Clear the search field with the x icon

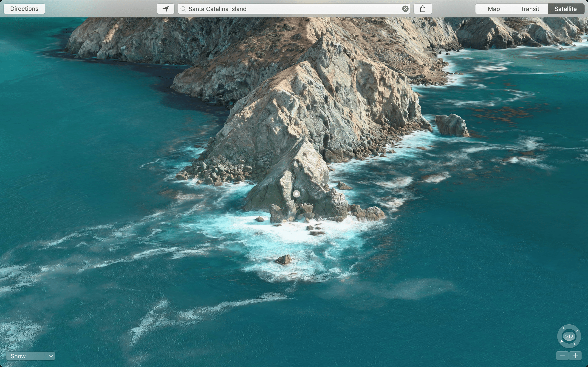coord(405,9)
